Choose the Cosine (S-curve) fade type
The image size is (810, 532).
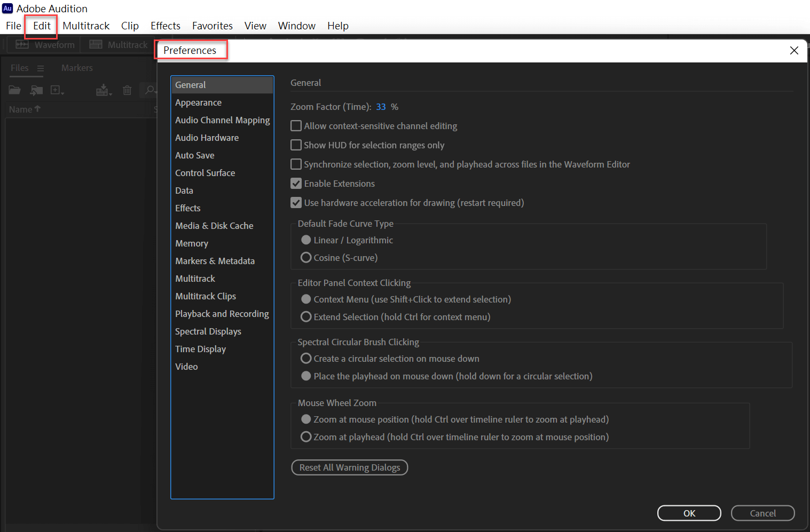pyautogui.click(x=306, y=258)
